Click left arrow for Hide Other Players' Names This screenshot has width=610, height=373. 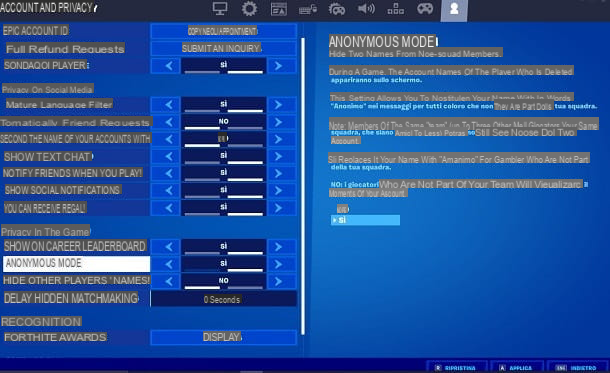point(169,281)
